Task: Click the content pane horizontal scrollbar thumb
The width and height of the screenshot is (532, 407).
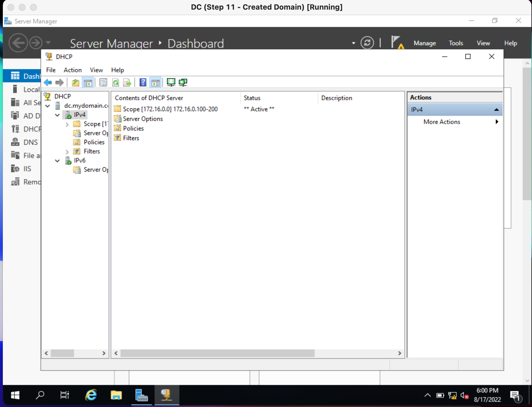Action: click(x=217, y=353)
